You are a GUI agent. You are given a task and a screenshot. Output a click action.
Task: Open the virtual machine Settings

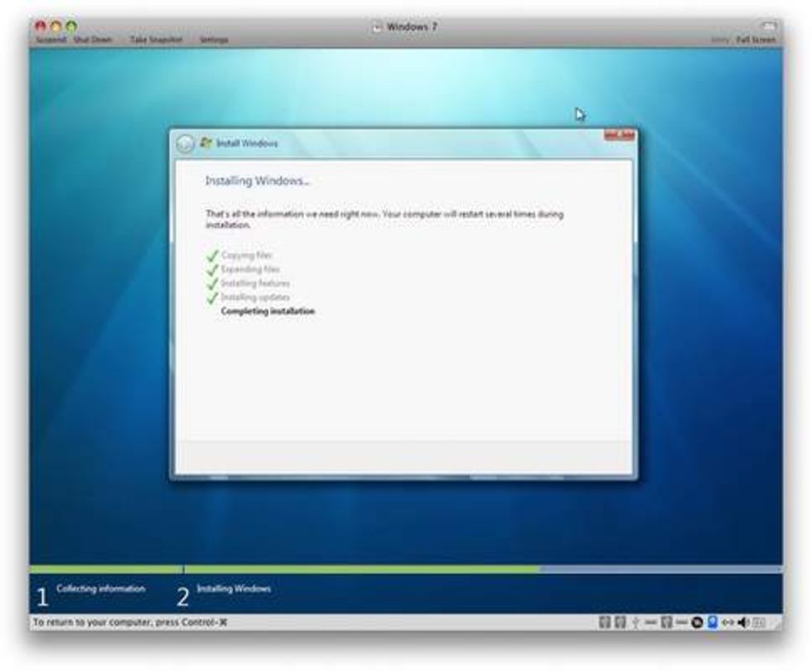[214, 40]
